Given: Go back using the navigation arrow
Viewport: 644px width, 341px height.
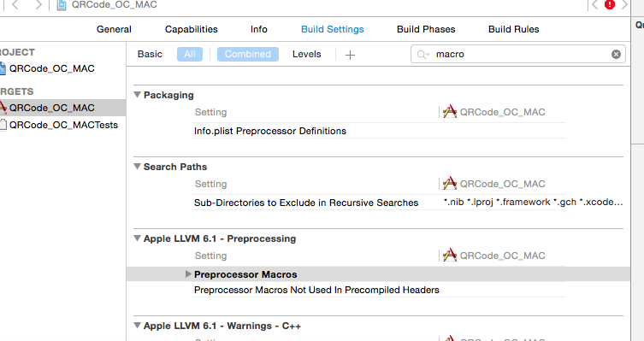Looking at the screenshot, I should [15, 5].
